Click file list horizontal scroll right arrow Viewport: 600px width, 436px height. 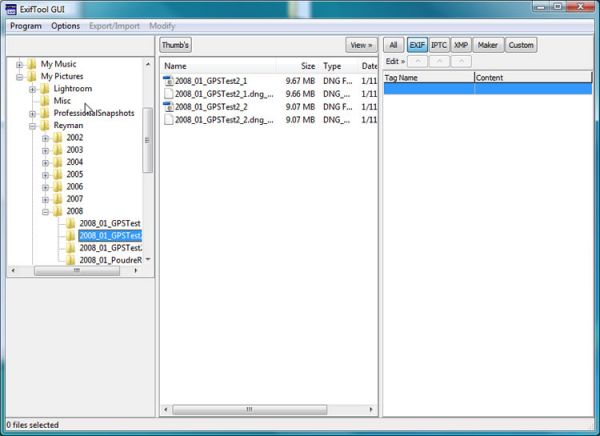point(371,410)
